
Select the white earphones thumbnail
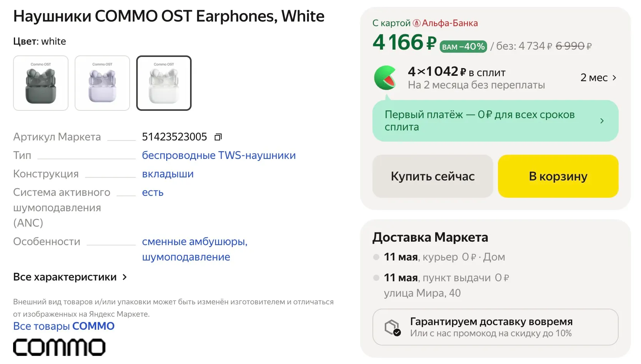164,83
